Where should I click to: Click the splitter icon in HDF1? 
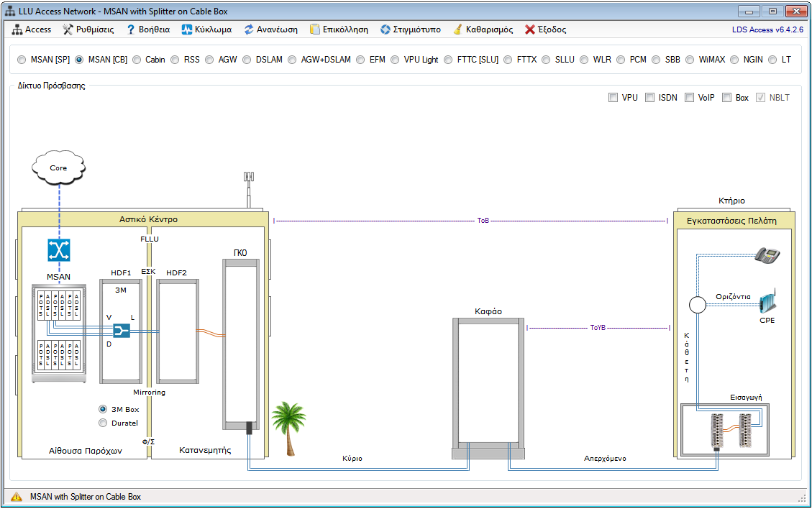point(121,330)
